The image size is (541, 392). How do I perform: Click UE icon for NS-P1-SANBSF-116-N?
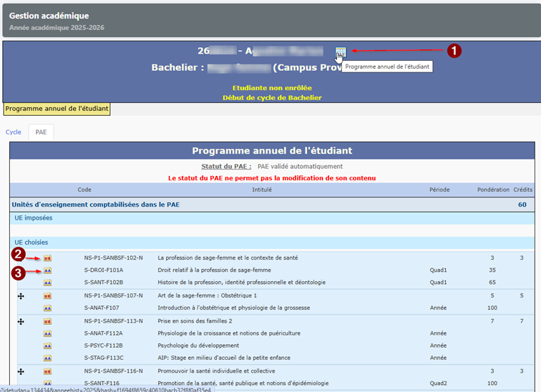tap(48, 371)
